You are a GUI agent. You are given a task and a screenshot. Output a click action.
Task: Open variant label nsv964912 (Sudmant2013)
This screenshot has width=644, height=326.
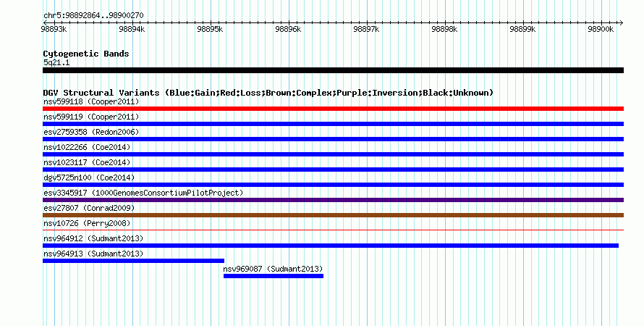coord(93,238)
